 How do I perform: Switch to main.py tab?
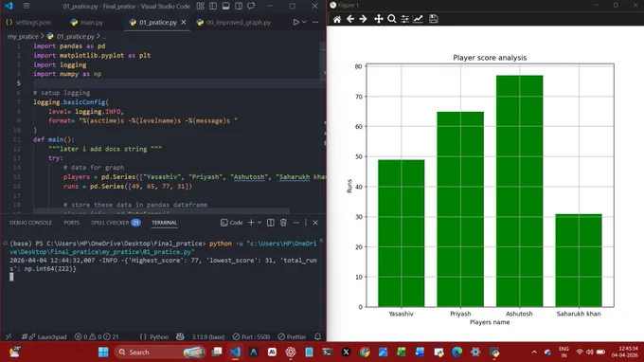[87, 22]
